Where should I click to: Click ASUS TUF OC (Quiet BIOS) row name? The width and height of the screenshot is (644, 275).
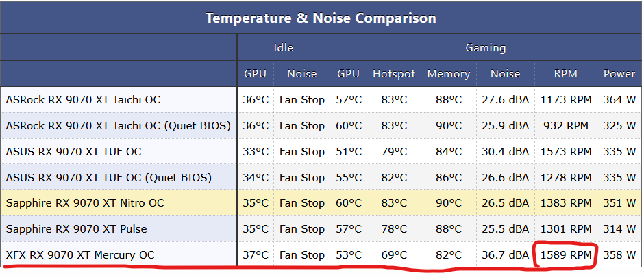click(109, 177)
